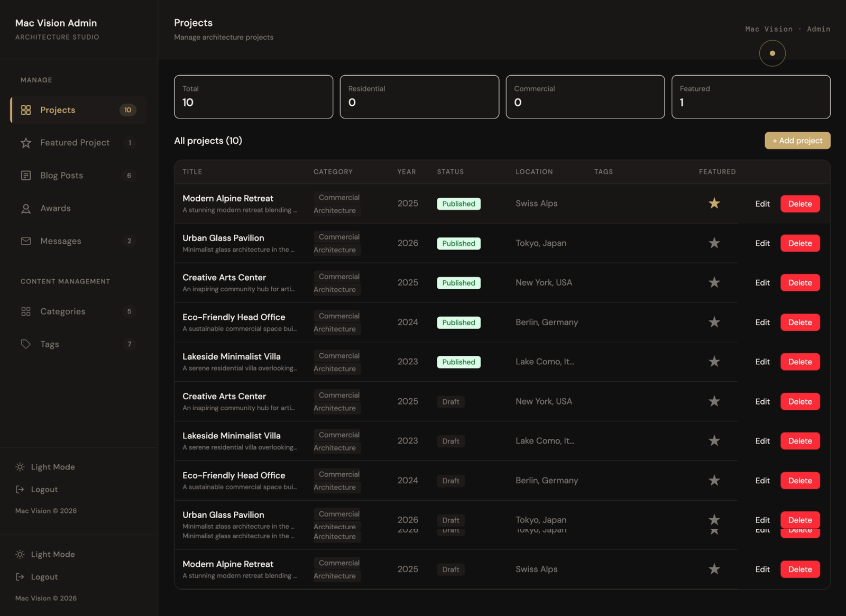The width and height of the screenshot is (846, 616).
Task: Click the FEATURED column header
Action: coord(718,172)
